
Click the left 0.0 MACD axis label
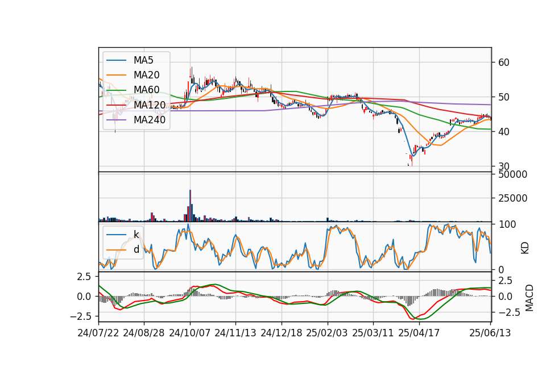coord(84,297)
